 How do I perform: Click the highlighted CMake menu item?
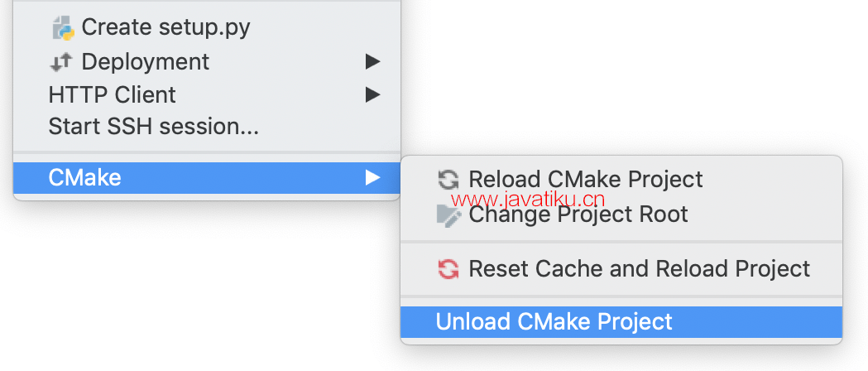207,178
